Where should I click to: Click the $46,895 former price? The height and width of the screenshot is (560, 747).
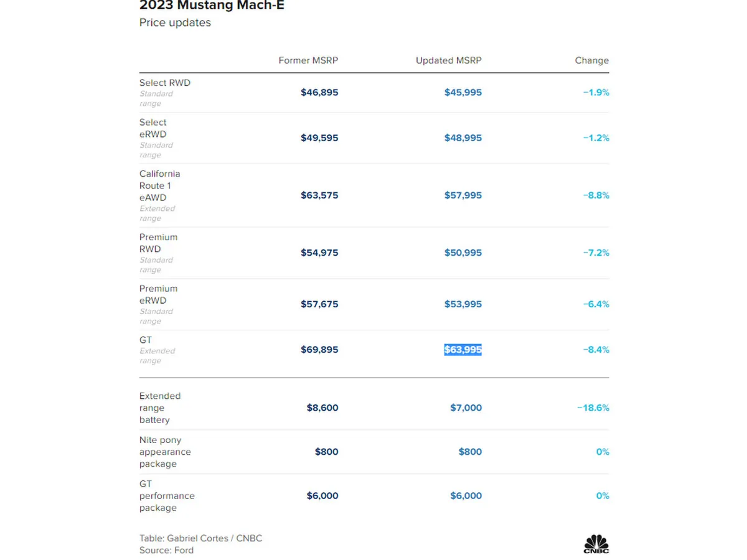click(319, 93)
